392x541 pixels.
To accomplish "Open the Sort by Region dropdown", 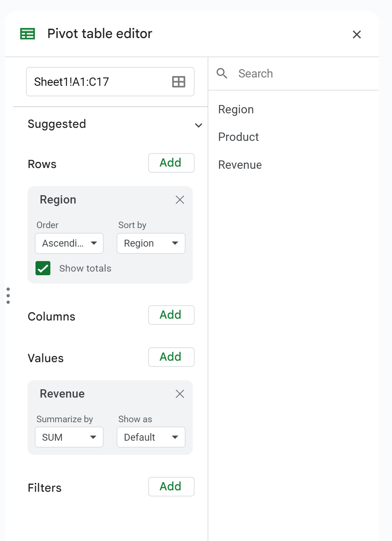I will [x=151, y=243].
